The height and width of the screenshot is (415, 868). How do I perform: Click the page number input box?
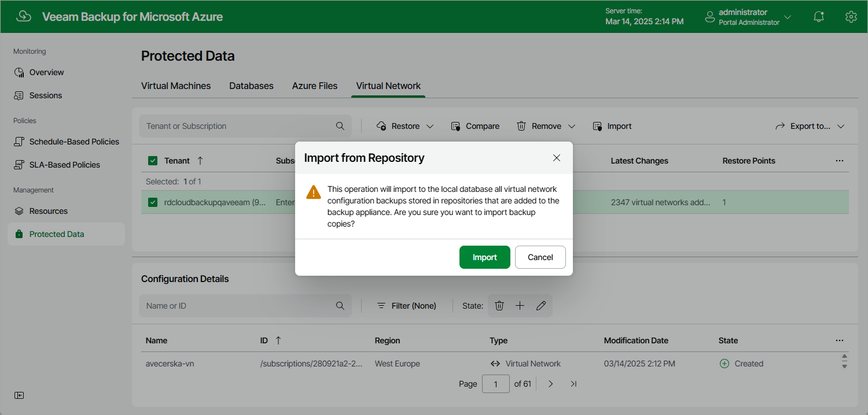coord(496,384)
